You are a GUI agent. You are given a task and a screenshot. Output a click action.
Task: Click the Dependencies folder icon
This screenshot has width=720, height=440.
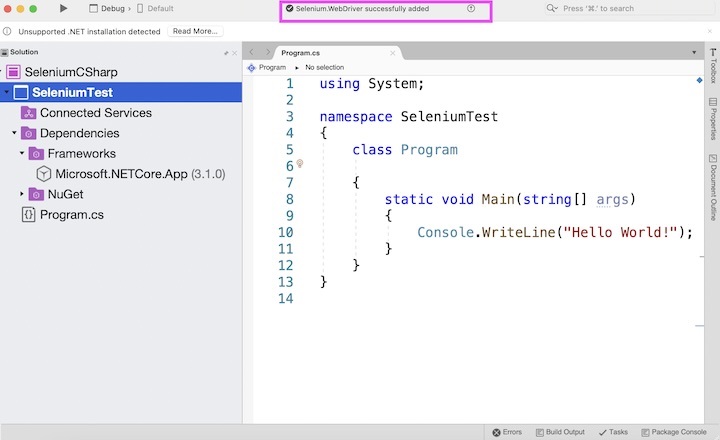point(28,133)
